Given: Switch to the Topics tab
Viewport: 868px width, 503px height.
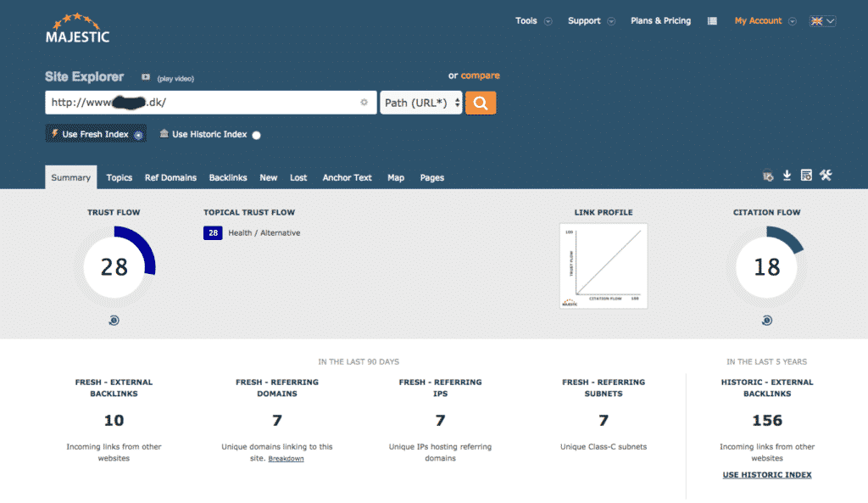Looking at the screenshot, I should click(x=119, y=178).
